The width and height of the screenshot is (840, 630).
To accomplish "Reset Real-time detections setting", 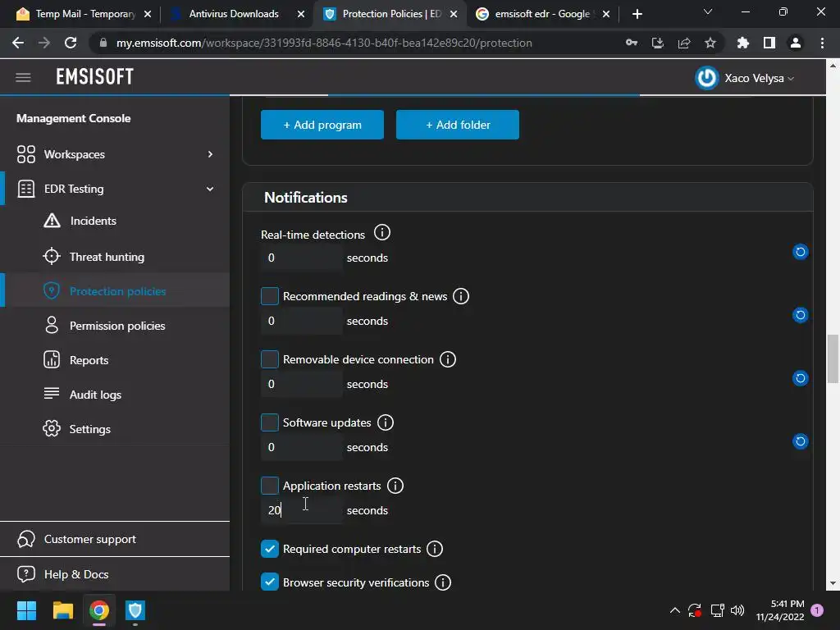I will (801, 252).
